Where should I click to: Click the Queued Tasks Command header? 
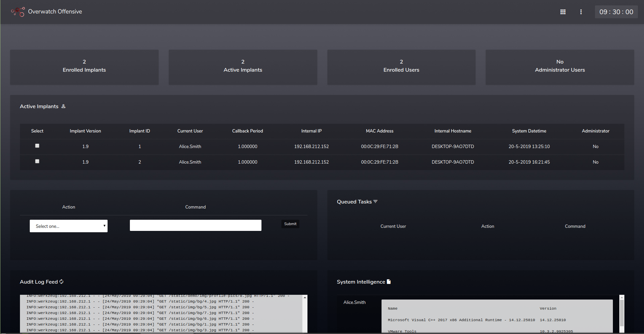click(x=575, y=226)
